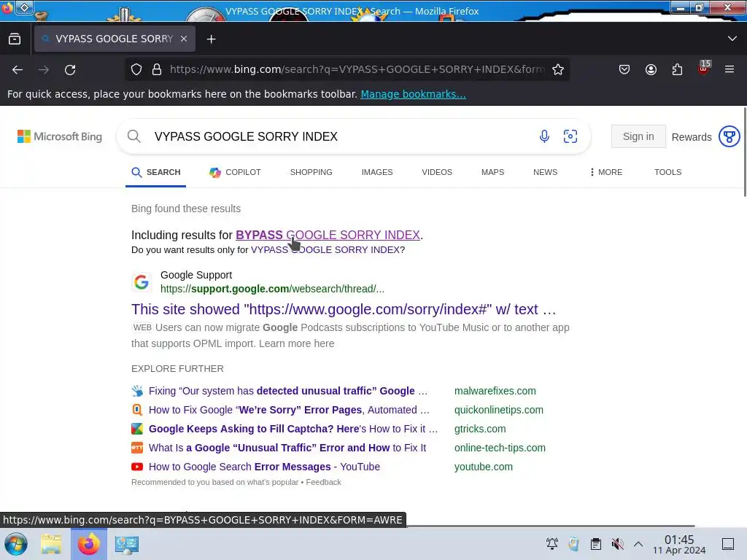Screen dimensions: 747x560
Task: Open the Rewards trophy icon
Action: 729,136
